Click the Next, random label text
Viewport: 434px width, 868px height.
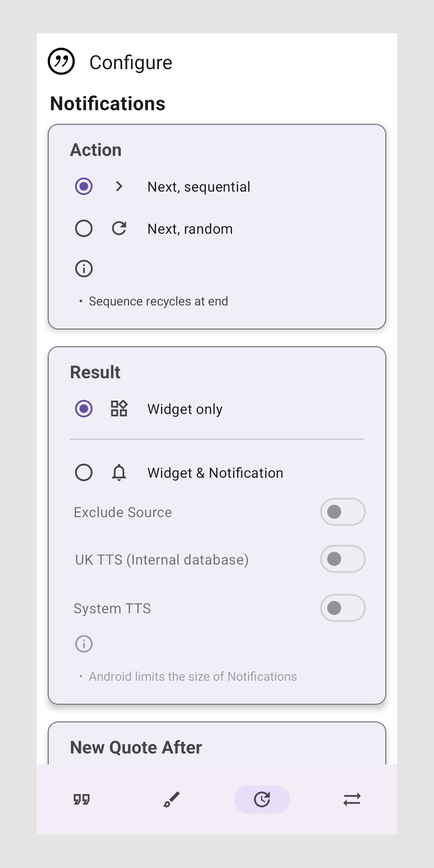click(x=190, y=229)
